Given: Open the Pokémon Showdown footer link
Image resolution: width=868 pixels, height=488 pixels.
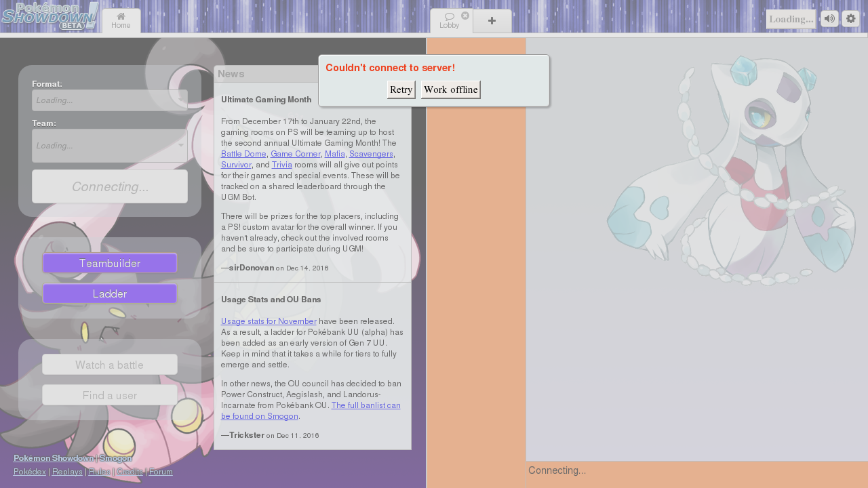Looking at the screenshot, I should click(54, 458).
